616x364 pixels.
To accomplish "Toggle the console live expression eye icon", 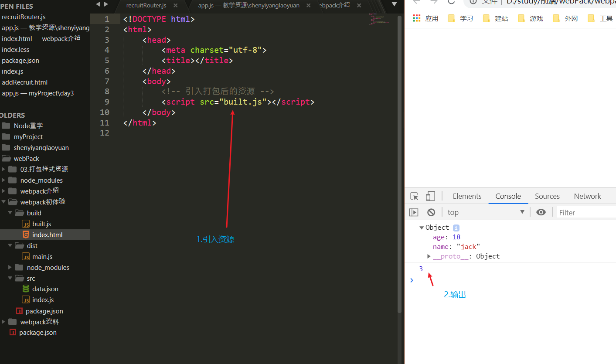I will pos(541,212).
